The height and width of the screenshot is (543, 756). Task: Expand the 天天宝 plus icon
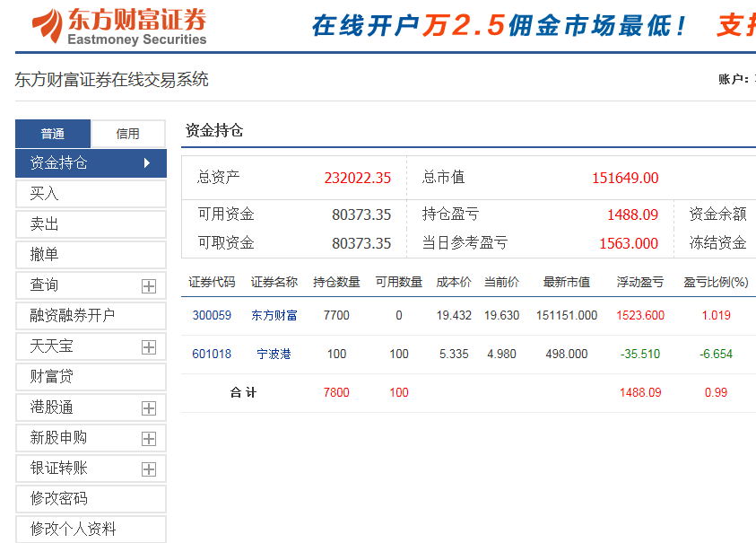pyautogui.click(x=149, y=347)
